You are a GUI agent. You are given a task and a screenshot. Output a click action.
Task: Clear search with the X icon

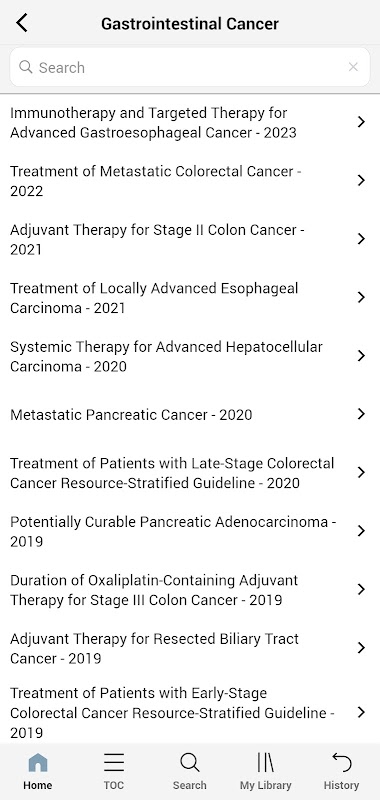[x=353, y=67]
